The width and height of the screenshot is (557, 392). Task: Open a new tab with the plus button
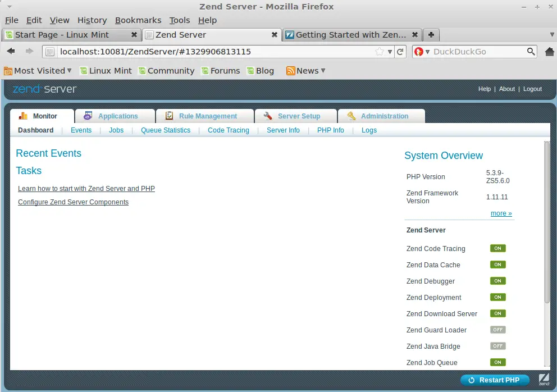(431, 35)
